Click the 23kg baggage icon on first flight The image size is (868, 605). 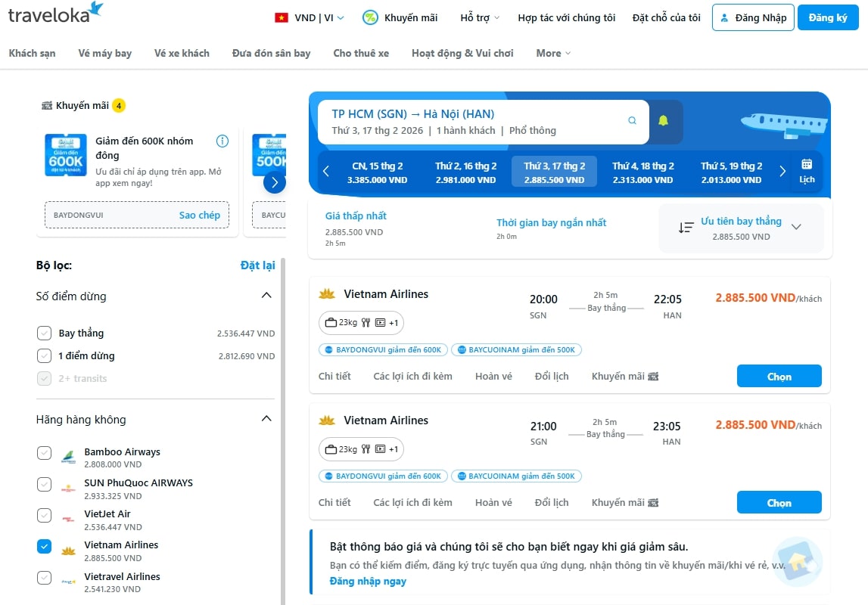click(x=331, y=322)
